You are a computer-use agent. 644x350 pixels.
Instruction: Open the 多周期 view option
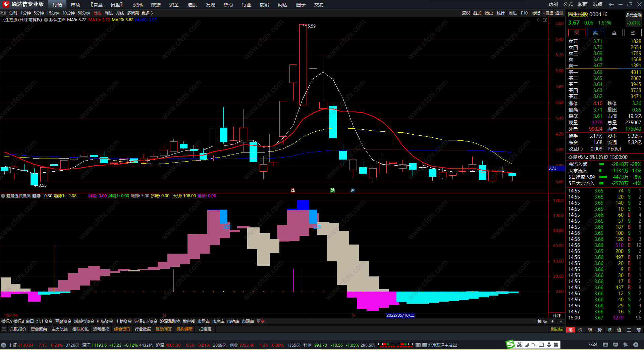pyautogui.click(x=133, y=13)
